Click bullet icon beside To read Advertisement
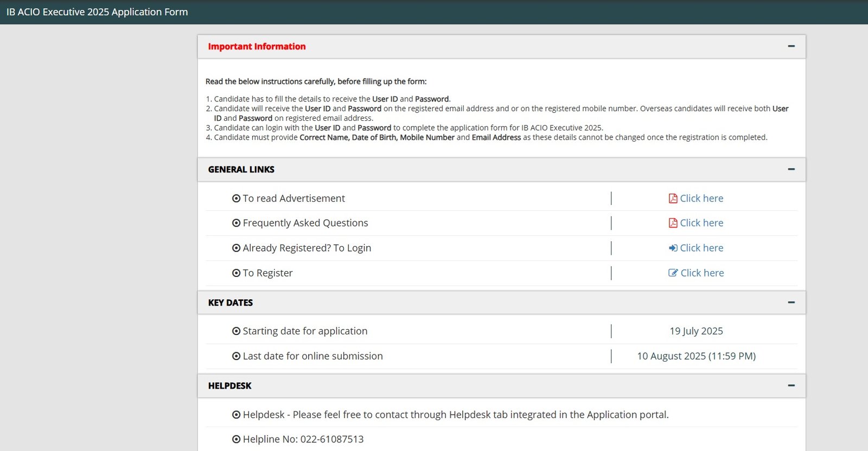 (236, 198)
